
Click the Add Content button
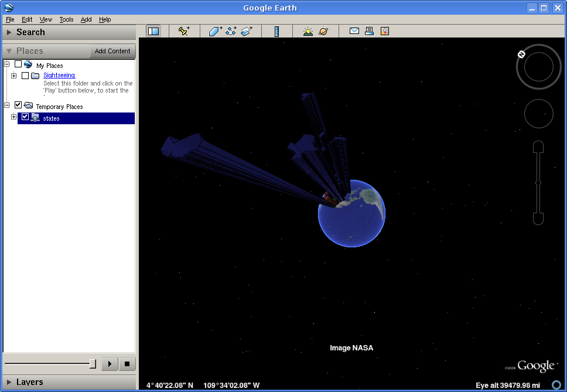[x=112, y=51]
